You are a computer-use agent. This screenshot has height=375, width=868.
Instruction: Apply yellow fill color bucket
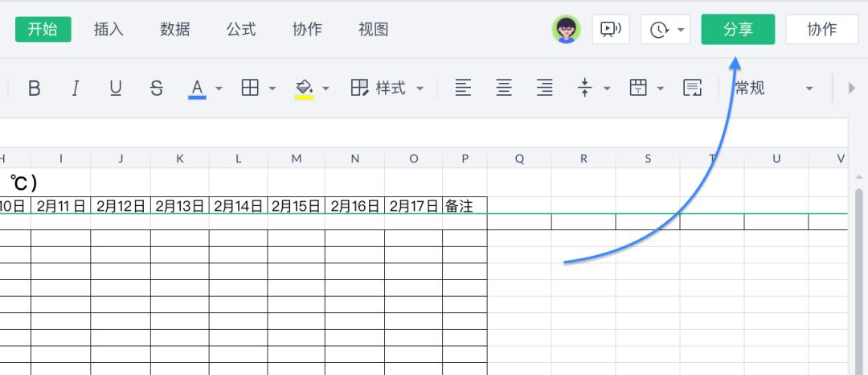point(304,89)
